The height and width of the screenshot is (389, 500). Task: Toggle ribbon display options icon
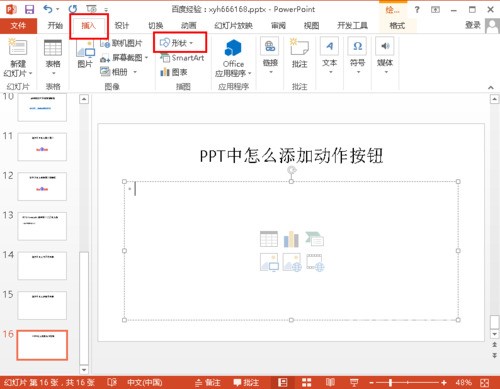pos(435,10)
